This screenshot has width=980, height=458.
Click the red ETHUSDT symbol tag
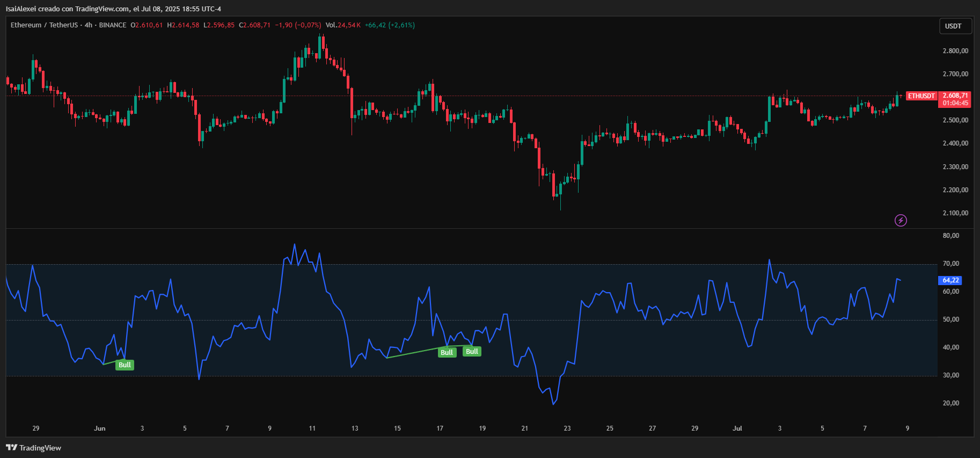pyautogui.click(x=921, y=96)
